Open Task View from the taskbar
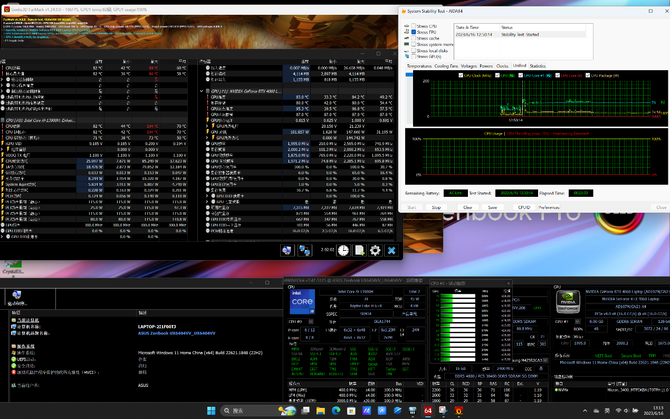The image size is (670, 419). 305,410
